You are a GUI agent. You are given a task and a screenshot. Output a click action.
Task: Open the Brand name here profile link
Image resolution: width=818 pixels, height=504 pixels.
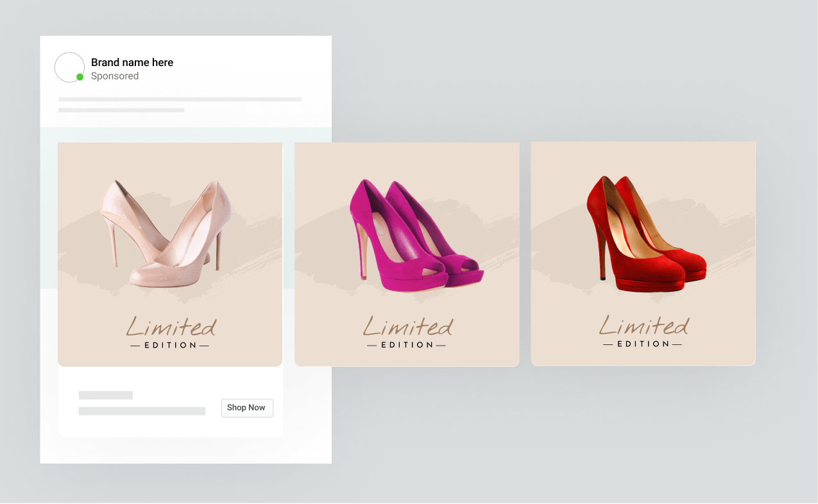[x=132, y=62]
